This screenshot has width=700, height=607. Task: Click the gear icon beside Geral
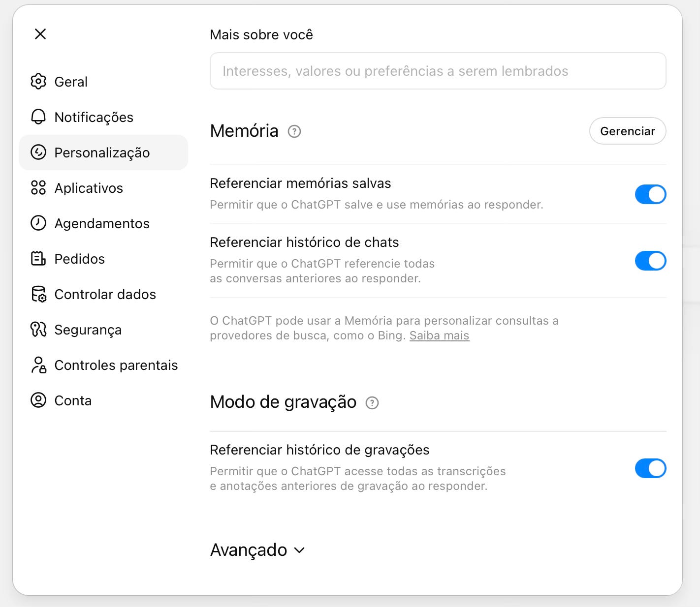click(38, 82)
